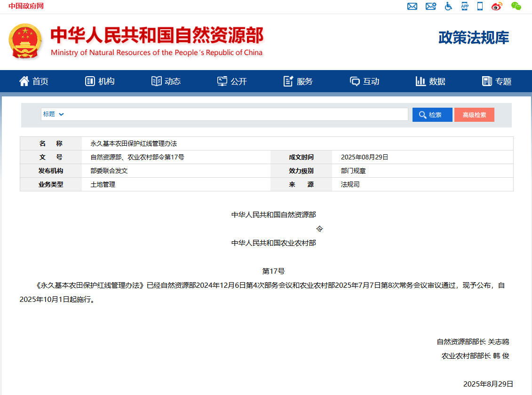Open the accessibility wheelchair icon
This screenshot has height=395, width=532.
tap(448, 6)
